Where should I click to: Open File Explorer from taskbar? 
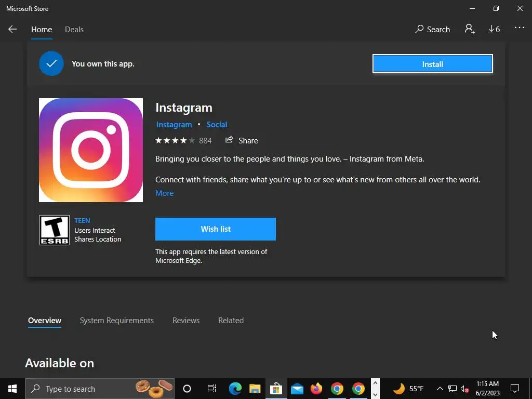[255, 389]
